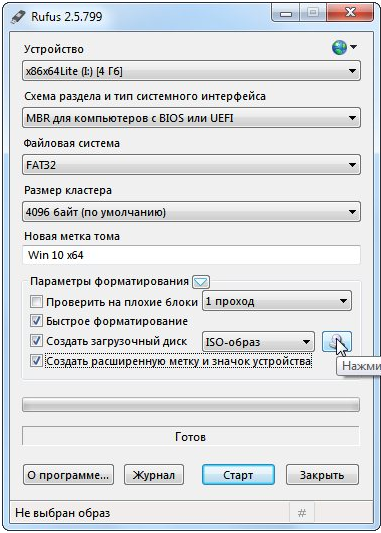The width and height of the screenshot is (381, 533).
Task: Uncheck 'Быстрое форматирование' checkbox
Action: tap(36, 321)
